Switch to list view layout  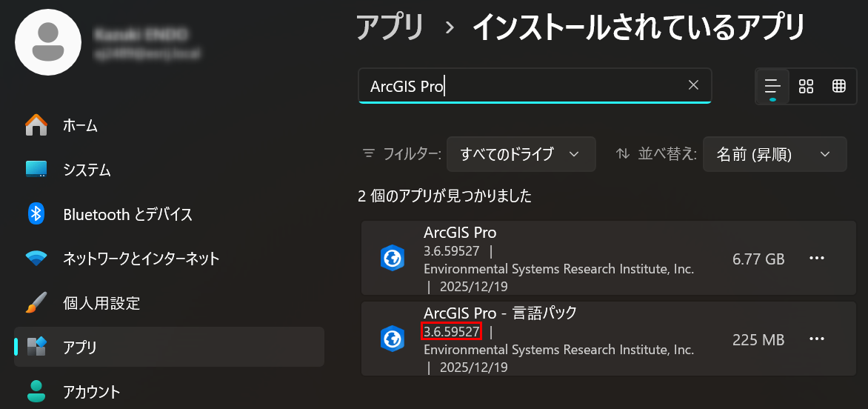click(x=772, y=86)
